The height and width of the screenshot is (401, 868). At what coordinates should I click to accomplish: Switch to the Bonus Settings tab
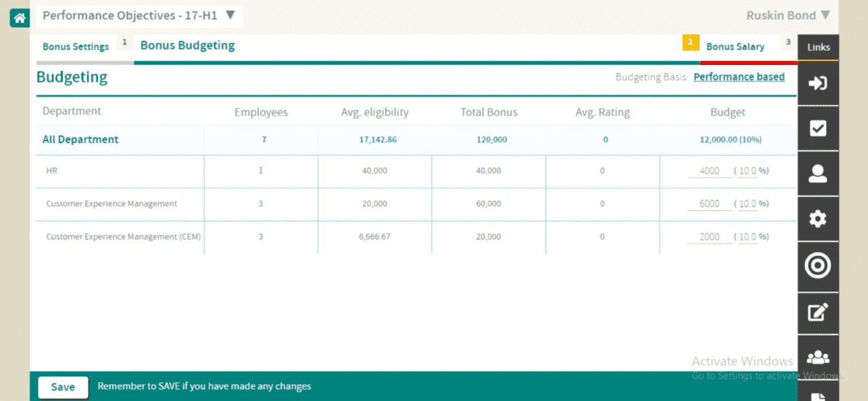point(76,47)
